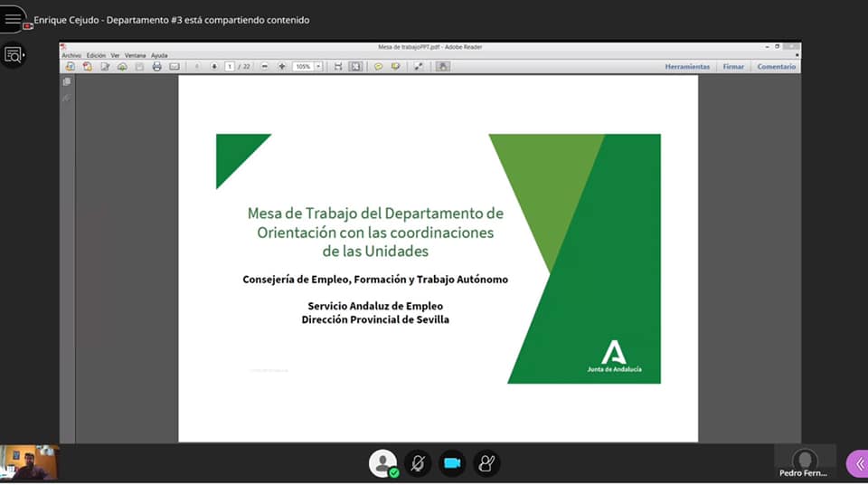Click the create PDF online icon
868x485 pixels.
(x=88, y=67)
